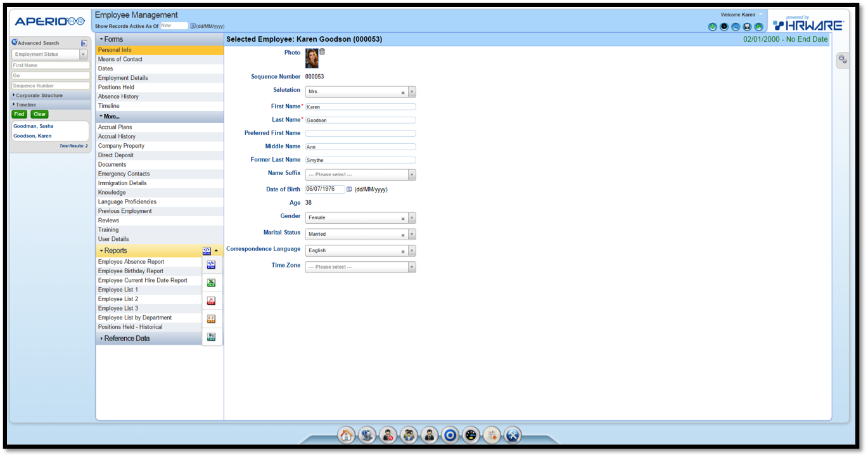Select the XLS export format icon

pos(211,282)
